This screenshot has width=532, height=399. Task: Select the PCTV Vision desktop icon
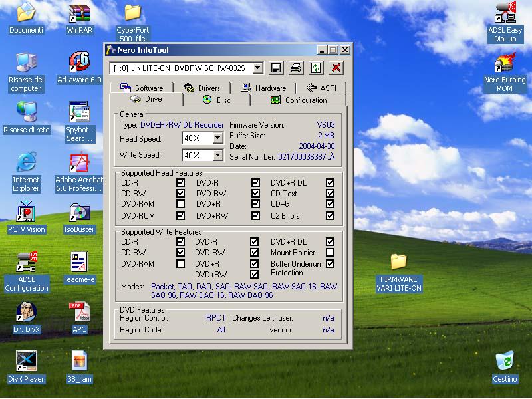point(26,217)
